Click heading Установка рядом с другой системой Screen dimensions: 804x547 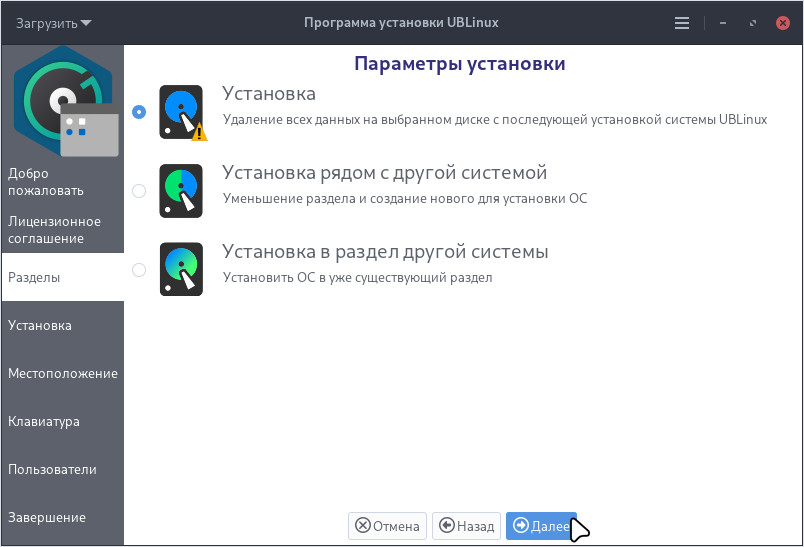point(385,173)
